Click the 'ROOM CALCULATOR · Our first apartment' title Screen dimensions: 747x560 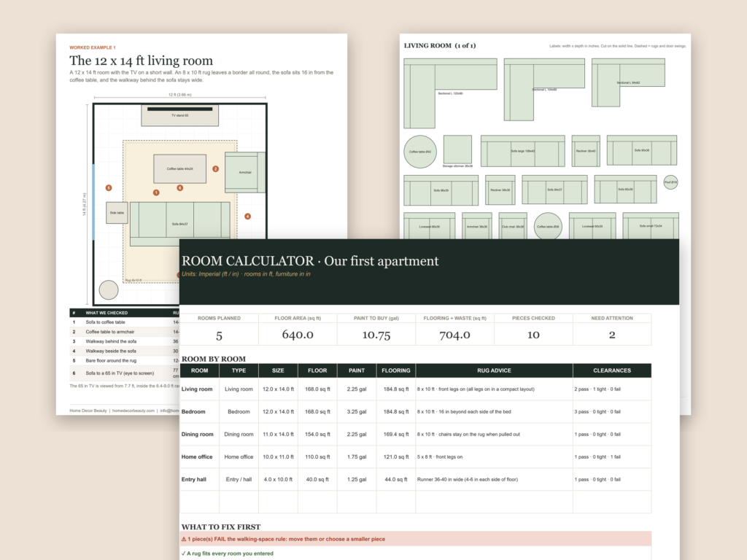[x=310, y=261]
